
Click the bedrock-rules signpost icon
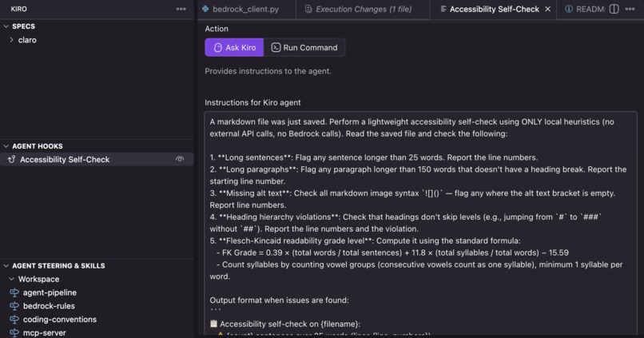14,306
